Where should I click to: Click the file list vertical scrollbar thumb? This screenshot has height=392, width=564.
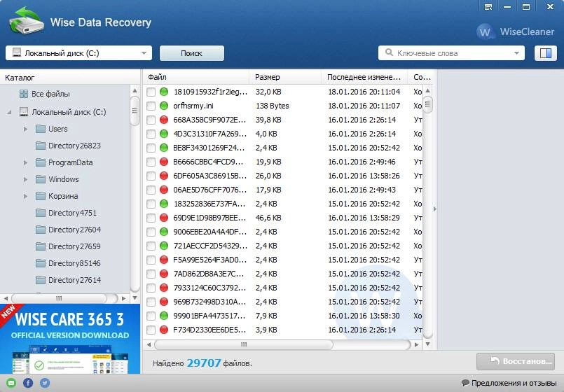pyautogui.click(x=427, y=104)
